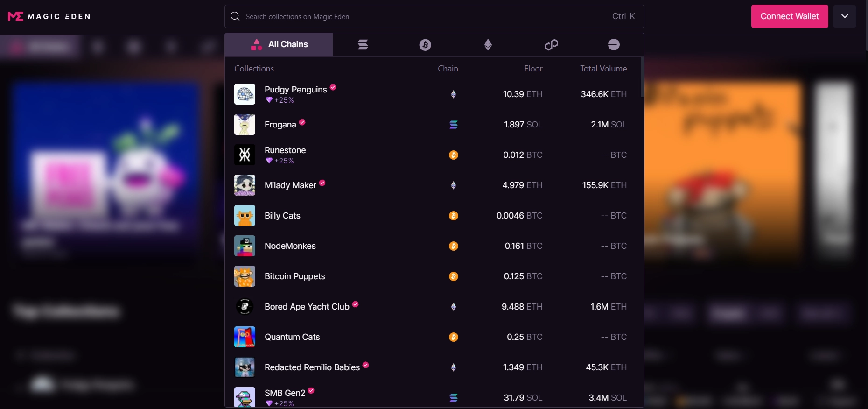This screenshot has height=409, width=868.
Task: Click the Bored Ape Yacht Club verified badge
Action: click(356, 304)
